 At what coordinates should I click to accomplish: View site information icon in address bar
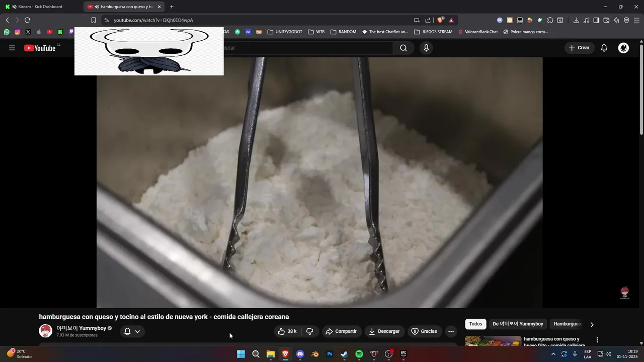(x=106, y=20)
